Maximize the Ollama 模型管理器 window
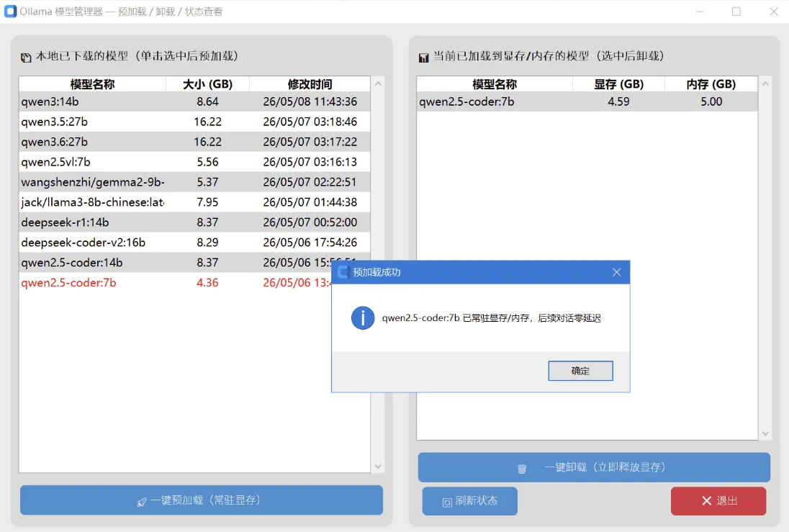The image size is (789, 532). tap(736, 12)
